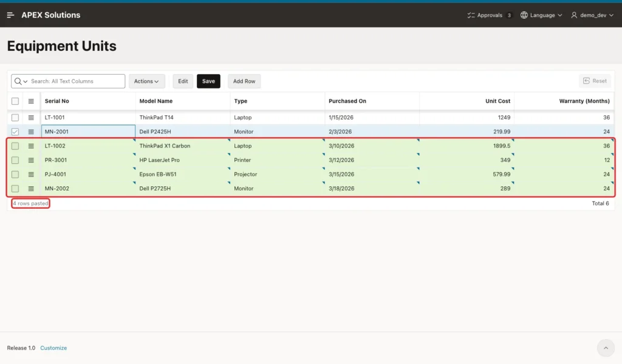The image size is (622, 364).
Task: Uncheck the MN-2001 row checkbox
Action: (x=15, y=132)
